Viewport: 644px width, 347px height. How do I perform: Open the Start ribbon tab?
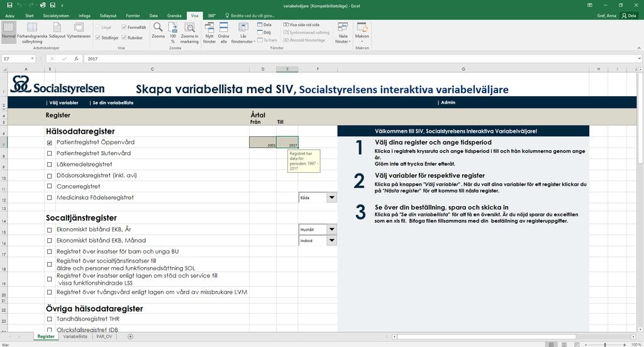pyautogui.click(x=30, y=16)
